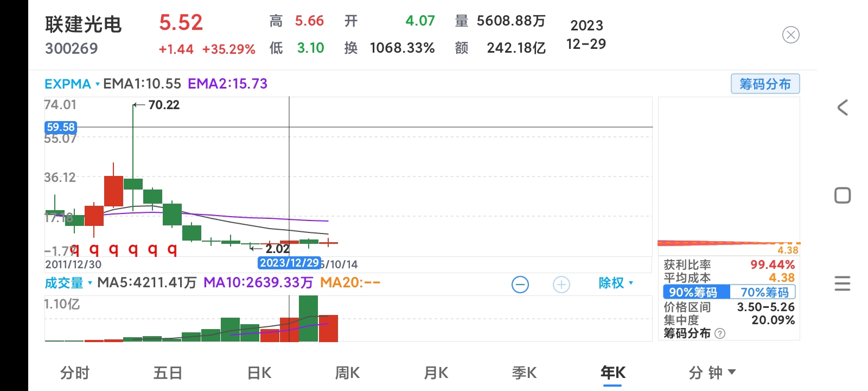
Task: Tap the 59.58 crosshair price label
Action: click(60, 127)
